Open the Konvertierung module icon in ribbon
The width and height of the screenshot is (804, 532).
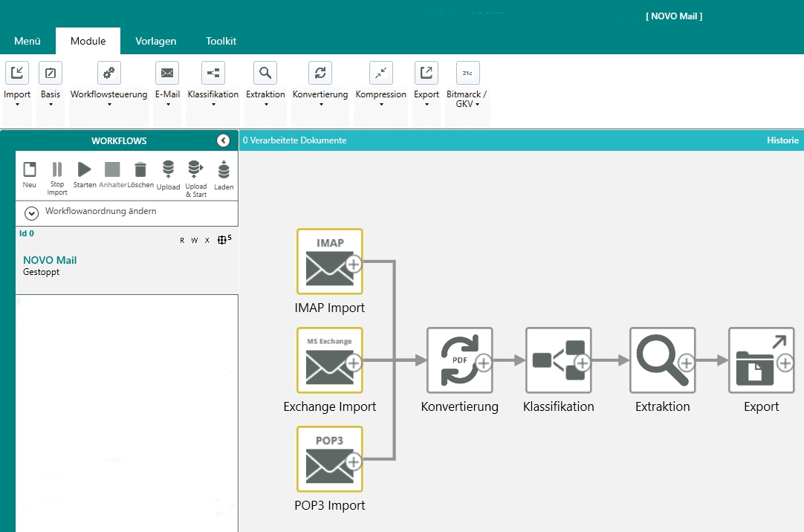click(x=320, y=73)
